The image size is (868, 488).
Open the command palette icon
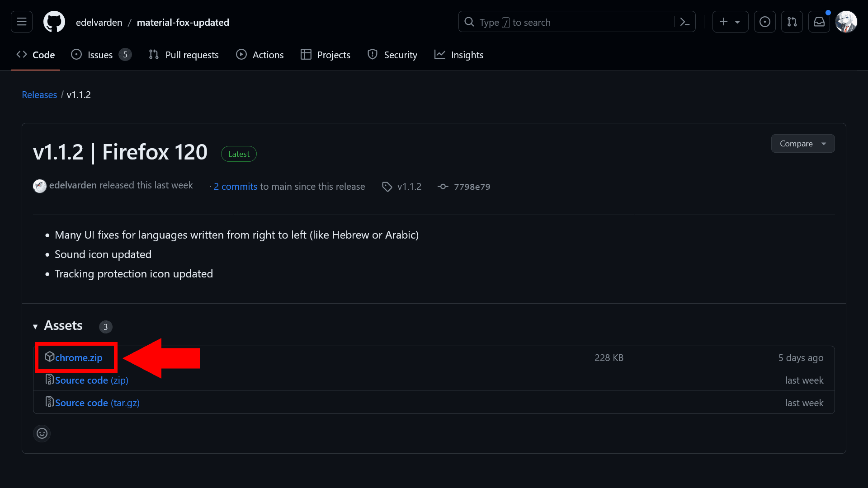pyautogui.click(x=685, y=22)
